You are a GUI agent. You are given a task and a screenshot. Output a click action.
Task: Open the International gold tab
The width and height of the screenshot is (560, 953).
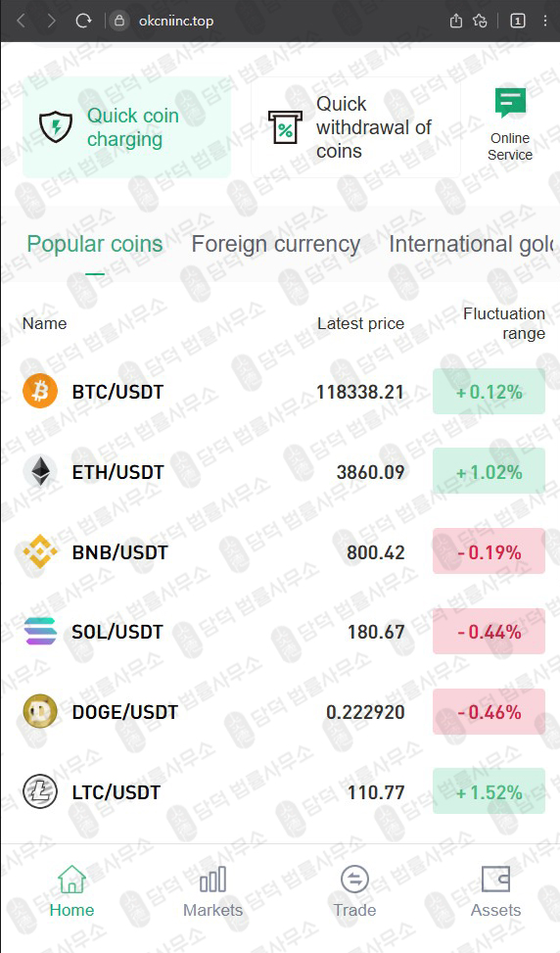pos(473,244)
